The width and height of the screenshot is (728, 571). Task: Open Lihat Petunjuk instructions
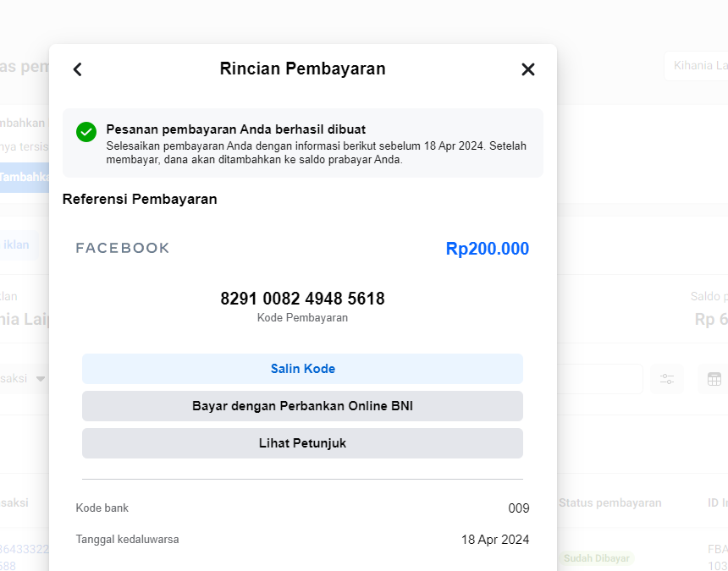click(302, 443)
